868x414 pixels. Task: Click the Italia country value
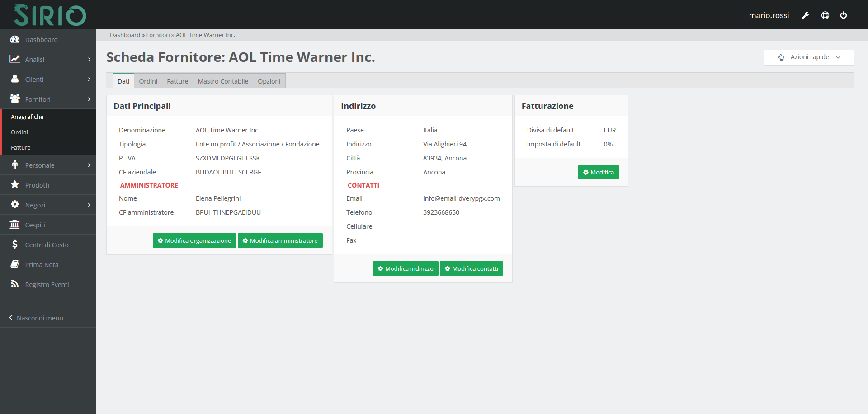pyautogui.click(x=430, y=130)
